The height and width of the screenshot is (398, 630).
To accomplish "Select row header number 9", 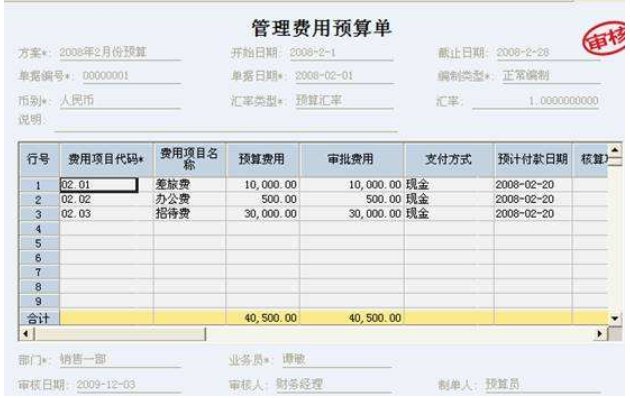I will pos(39,302).
